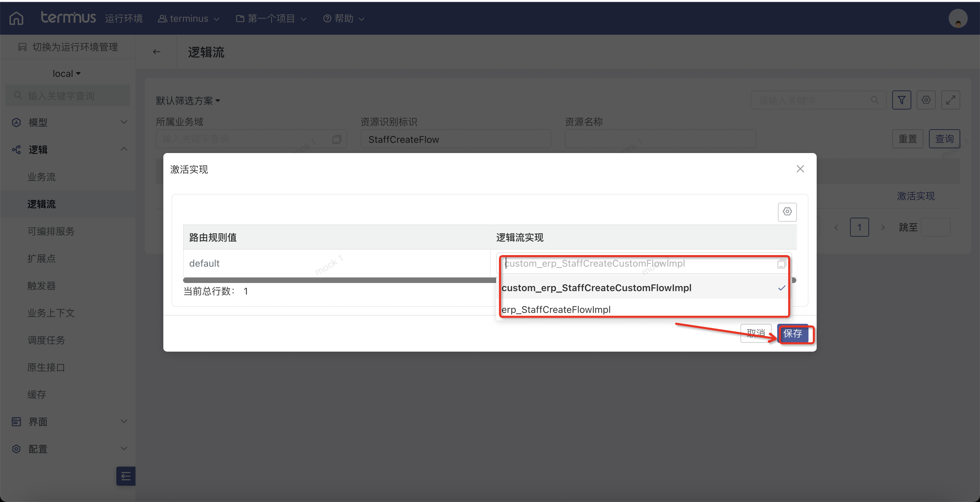Click the list settings gear beside filter icon

click(926, 100)
